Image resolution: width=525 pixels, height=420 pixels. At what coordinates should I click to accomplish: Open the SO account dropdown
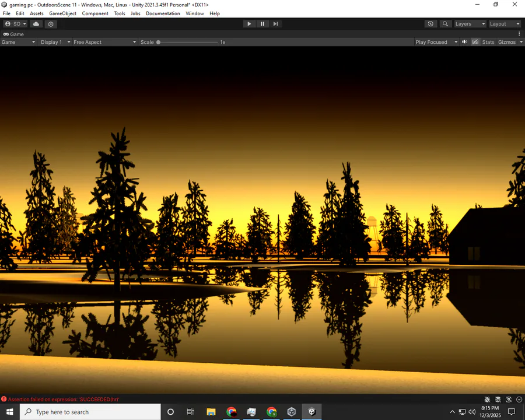click(x=16, y=24)
